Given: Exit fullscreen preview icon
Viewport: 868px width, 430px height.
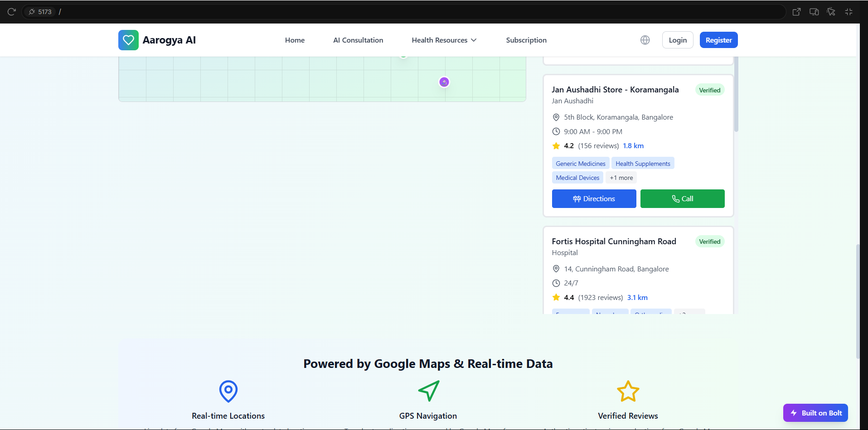Looking at the screenshot, I should (x=849, y=12).
